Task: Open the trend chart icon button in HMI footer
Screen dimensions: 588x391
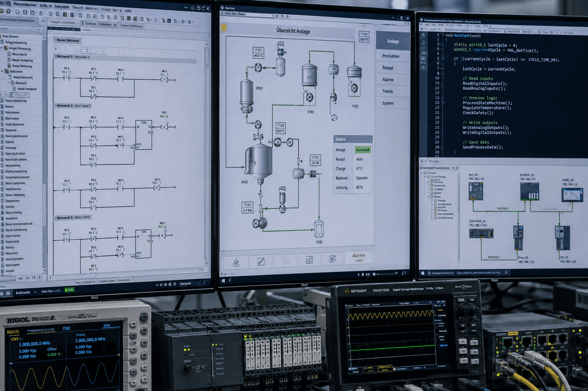Action: coord(309,260)
